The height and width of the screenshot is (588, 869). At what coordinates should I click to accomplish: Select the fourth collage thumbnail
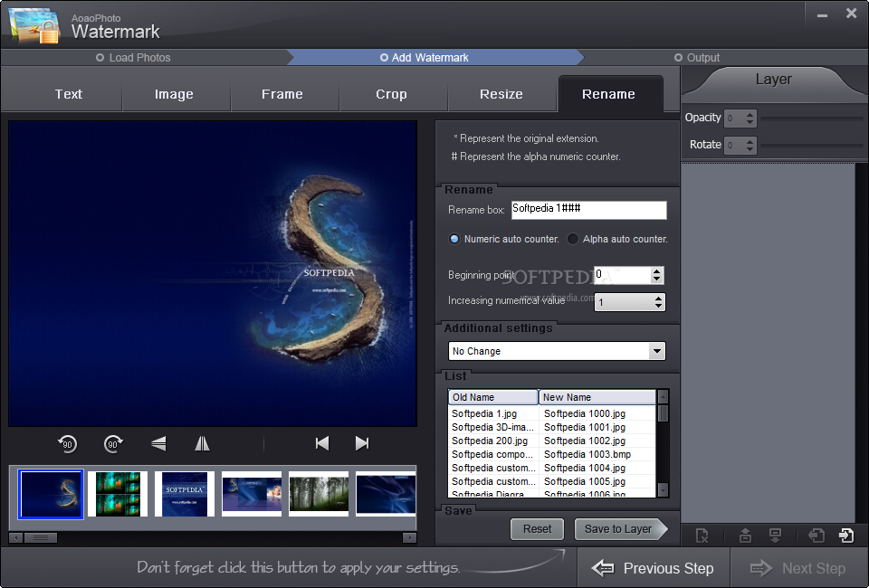pyautogui.click(x=252, y=494)
